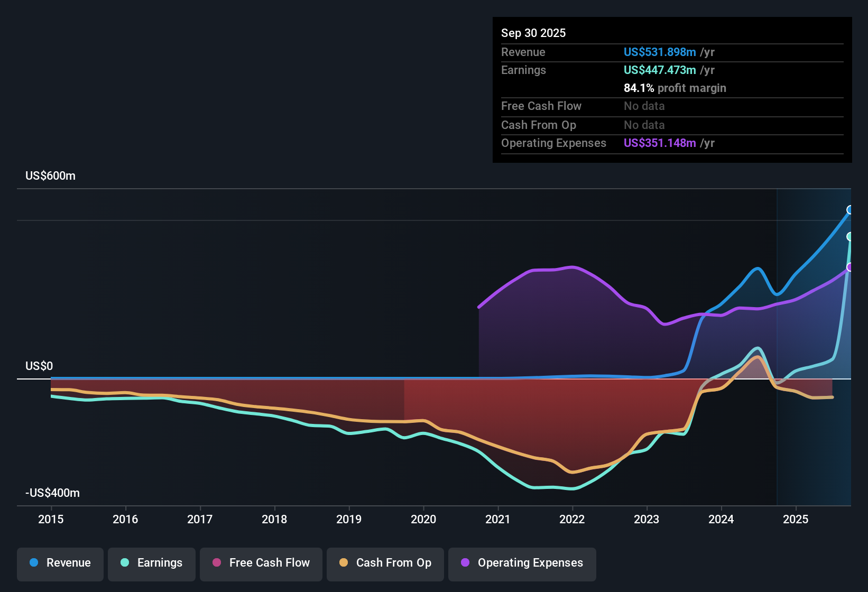Image resolution: width=868 pixels, height=592 pixels.
Task: Click the blue Revenue legend dot
Action: [x=33, y=563]
